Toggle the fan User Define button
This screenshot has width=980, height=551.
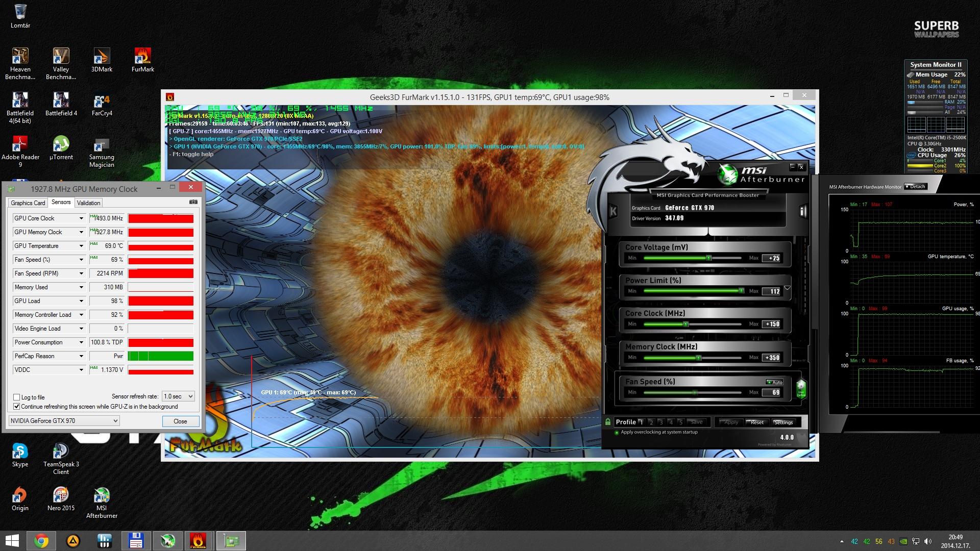[x=801, y=389]
